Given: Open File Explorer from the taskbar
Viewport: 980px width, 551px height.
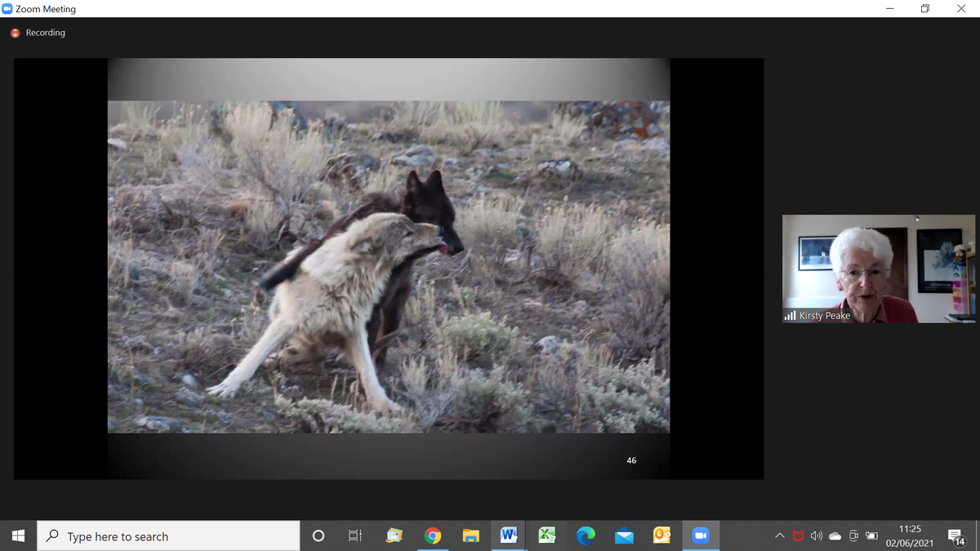Looking at the screenshot, I should tap(470, 535).
